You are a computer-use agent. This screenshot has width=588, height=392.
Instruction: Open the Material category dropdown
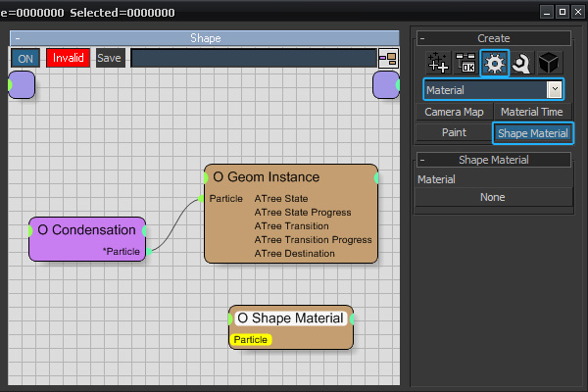click(555, 89)
